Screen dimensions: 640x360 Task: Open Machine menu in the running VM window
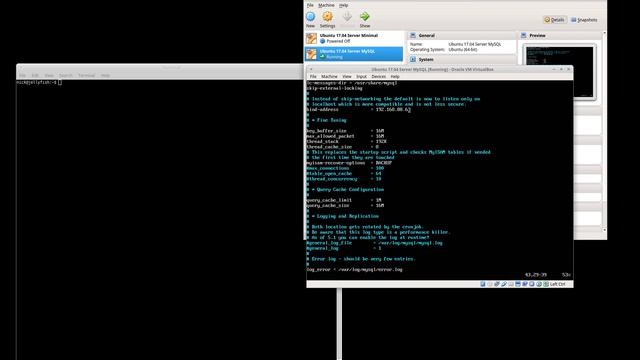(x=329, y=76)
